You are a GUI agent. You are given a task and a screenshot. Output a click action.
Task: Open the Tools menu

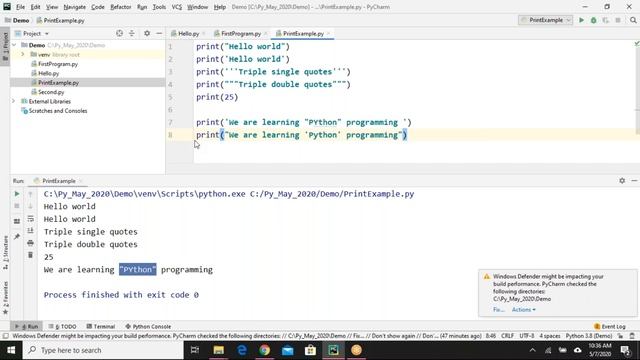pos(159,7)
